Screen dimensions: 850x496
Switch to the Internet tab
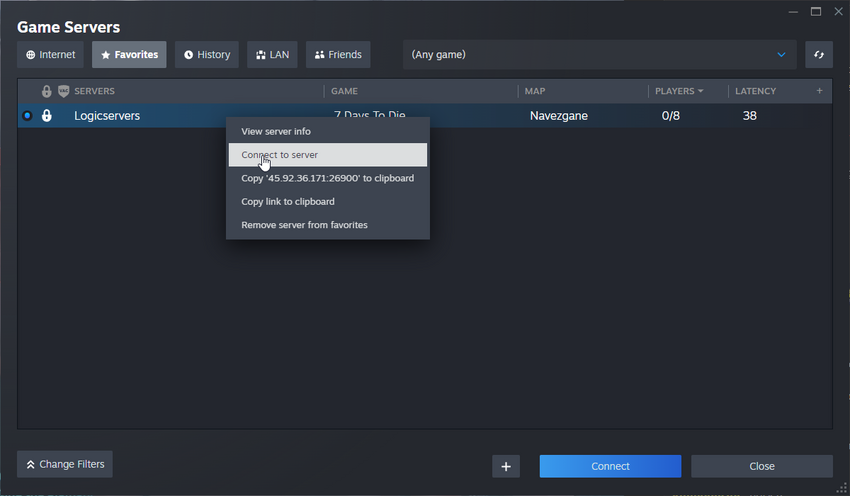coord(50,55)
